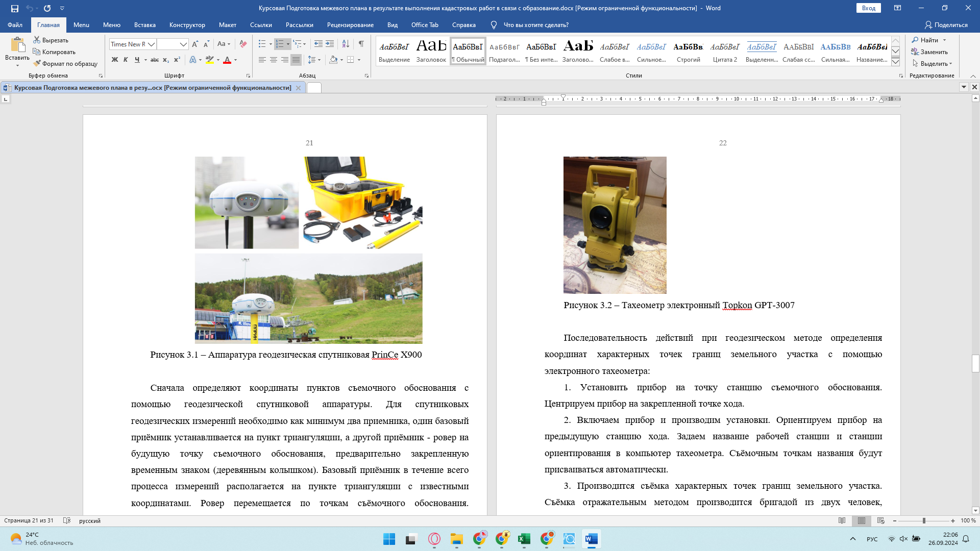Toggle italic formatting button К
980x551 pixels.
[126, 60]
